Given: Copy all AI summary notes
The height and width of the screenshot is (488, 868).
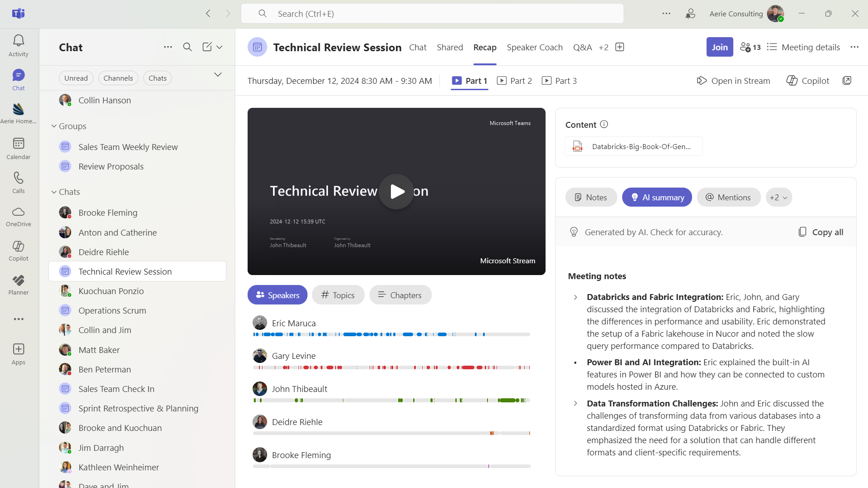Looking at the screenshot, I should click(821, 232).
